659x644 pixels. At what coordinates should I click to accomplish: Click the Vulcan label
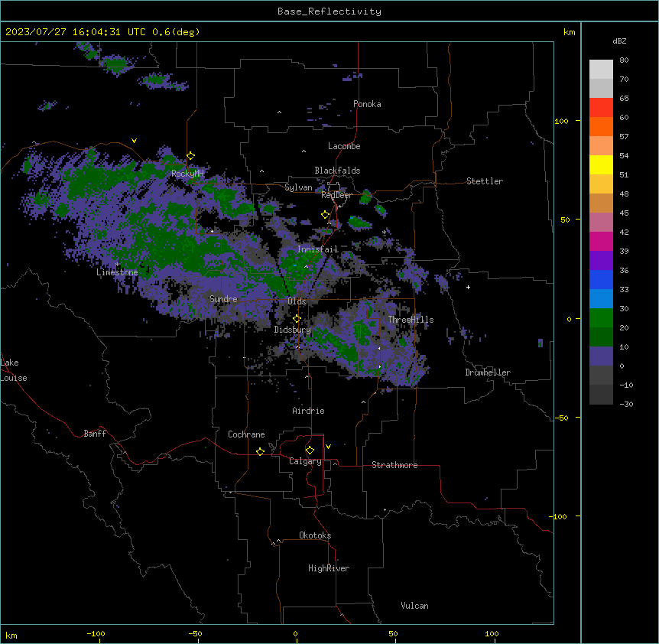click(415, 606)
